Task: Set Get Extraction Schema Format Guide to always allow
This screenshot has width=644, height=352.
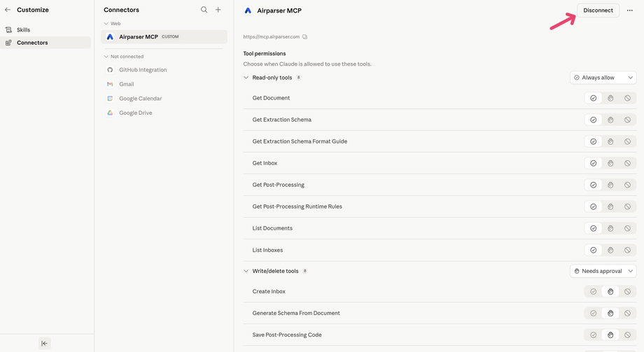Action: pyautogui.click(x=593, y=141)
